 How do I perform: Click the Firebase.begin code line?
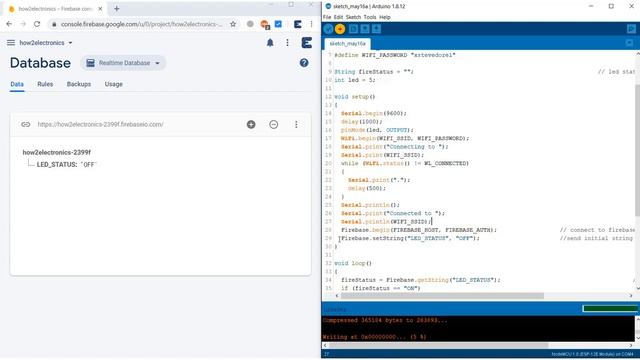419,230
